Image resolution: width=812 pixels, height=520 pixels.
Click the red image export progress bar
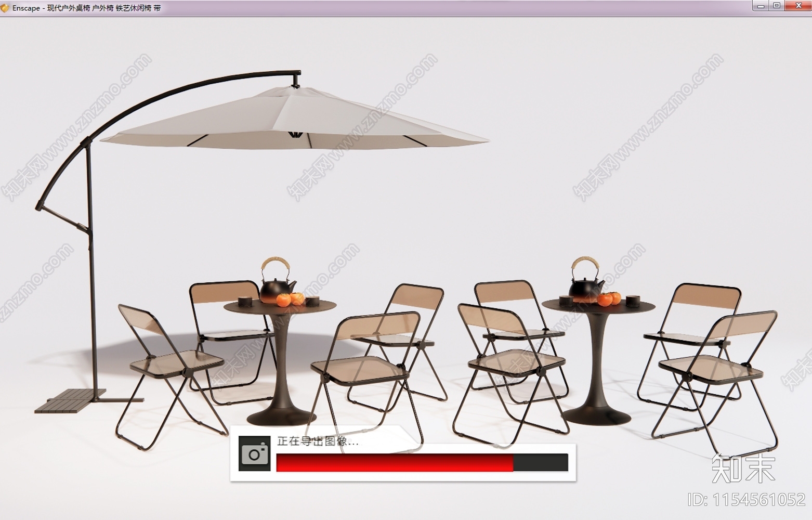click(422, 462)
